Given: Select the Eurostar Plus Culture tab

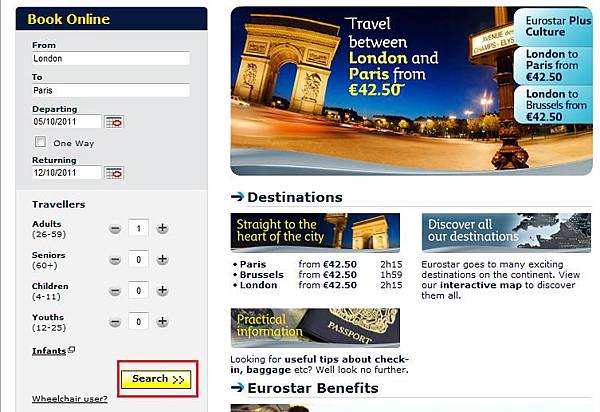Looking at the screenshot, I should tap(554, 26).
